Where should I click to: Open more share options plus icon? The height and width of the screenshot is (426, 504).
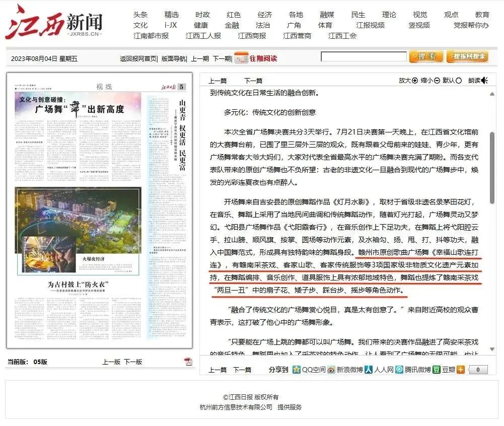460,370
